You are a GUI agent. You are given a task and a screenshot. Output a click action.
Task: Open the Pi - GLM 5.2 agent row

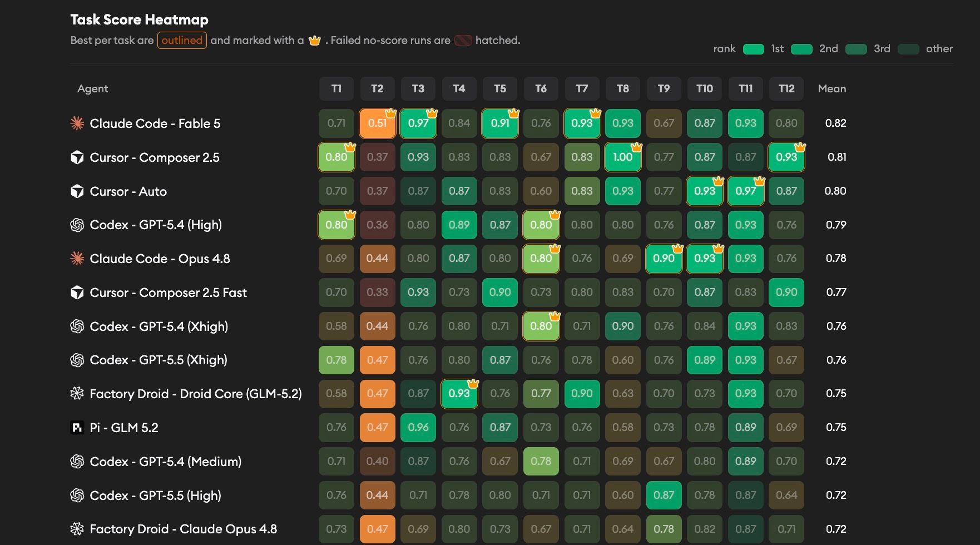458,428
